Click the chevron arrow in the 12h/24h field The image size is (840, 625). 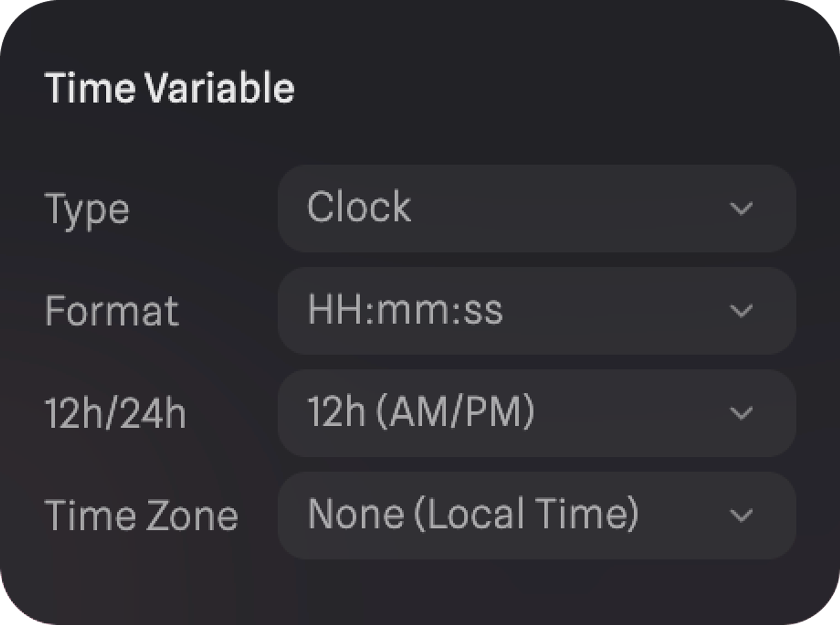click(x=741, y=413)
